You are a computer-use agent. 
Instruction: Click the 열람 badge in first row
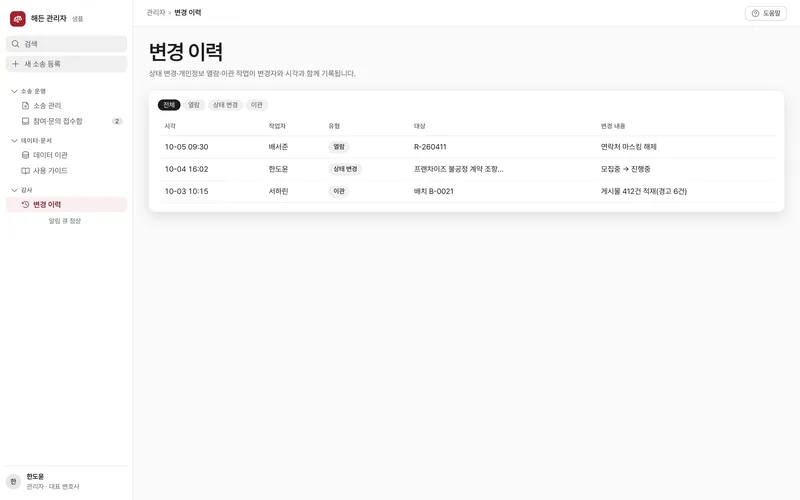[339, 147]
